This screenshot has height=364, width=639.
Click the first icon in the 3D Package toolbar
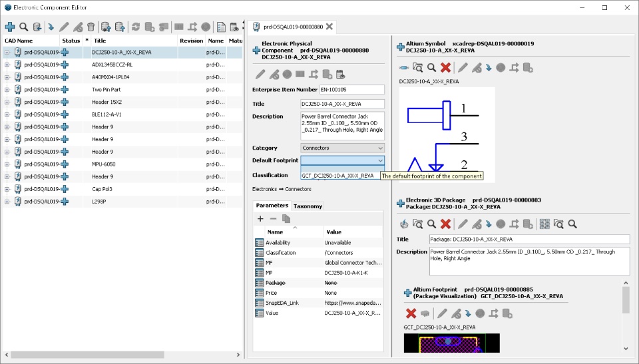[x=403, y=224]
